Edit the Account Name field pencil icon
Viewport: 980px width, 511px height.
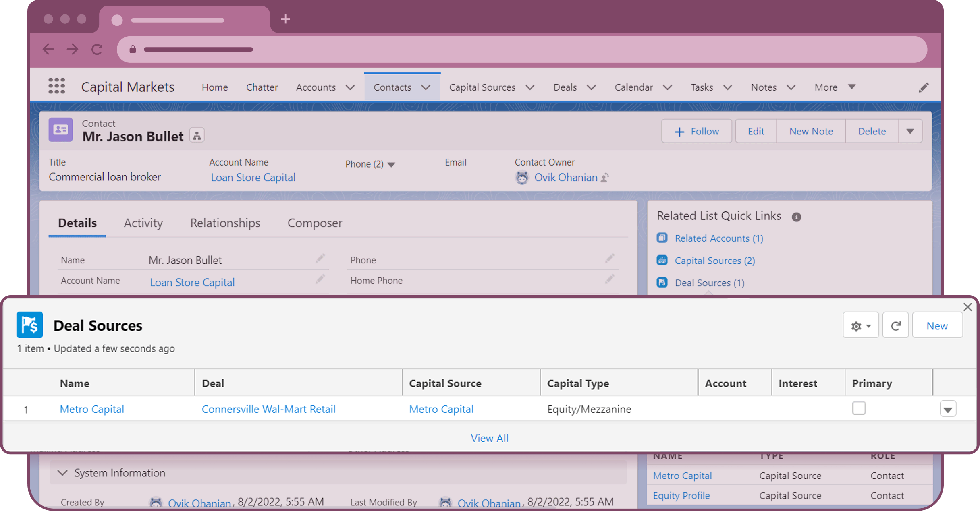click(320, 279)
